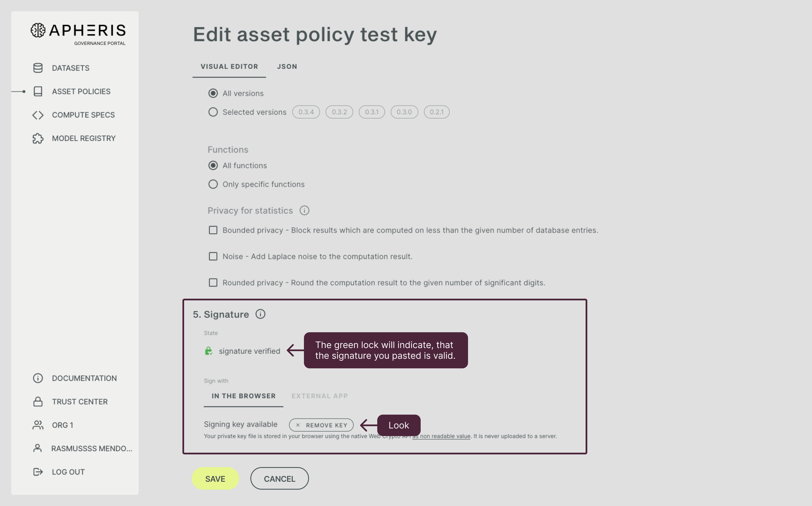This screenshot has height=506, width=812.
Task: Enable the Rounded privacy checkbox
Action: (x=213, y=282)
